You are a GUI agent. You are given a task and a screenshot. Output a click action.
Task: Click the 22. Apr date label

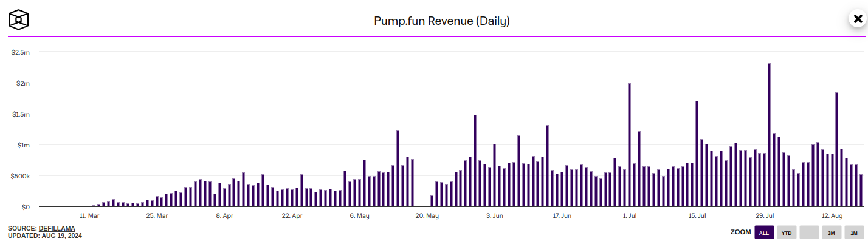(292, 215)
